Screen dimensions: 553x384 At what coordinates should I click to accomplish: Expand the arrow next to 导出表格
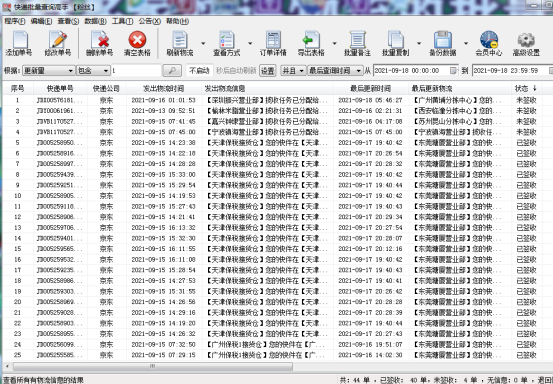(334, 43)
